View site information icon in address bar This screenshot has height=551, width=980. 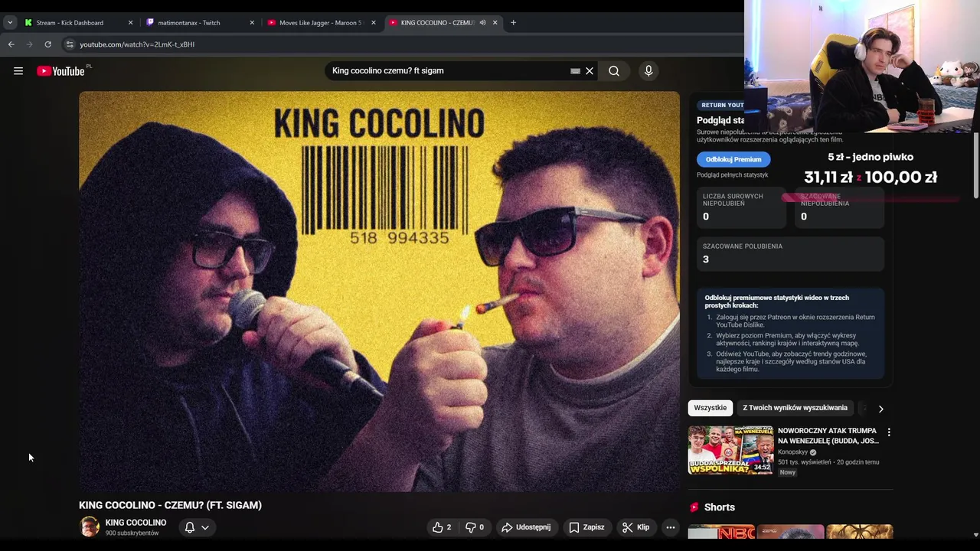coord(70,44)
